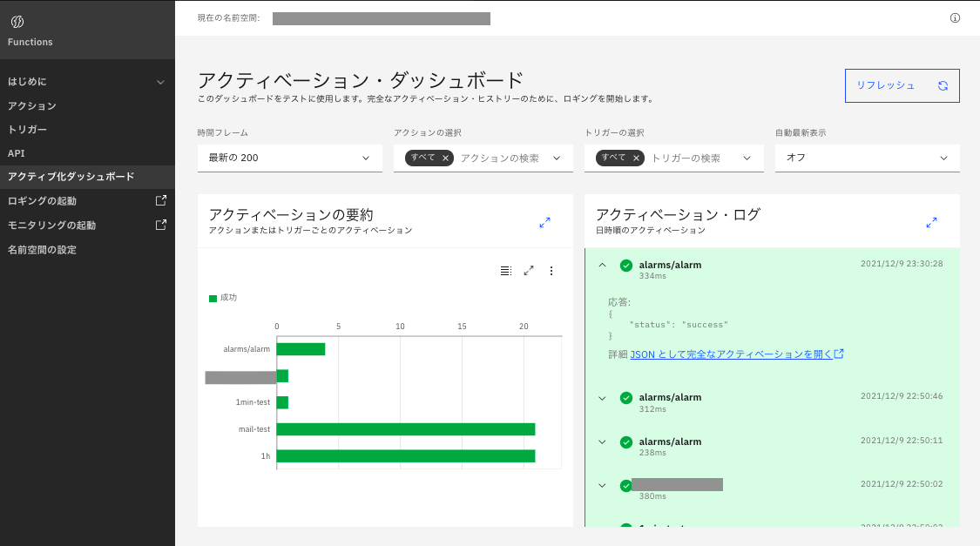Click the "status": "success" response text

[679, 325]
